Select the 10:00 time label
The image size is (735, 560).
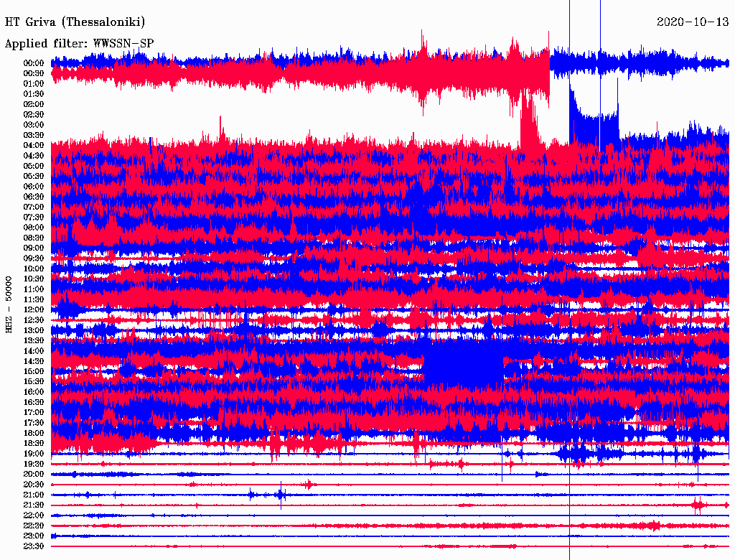pyautogui.click(x=34, y=269)
